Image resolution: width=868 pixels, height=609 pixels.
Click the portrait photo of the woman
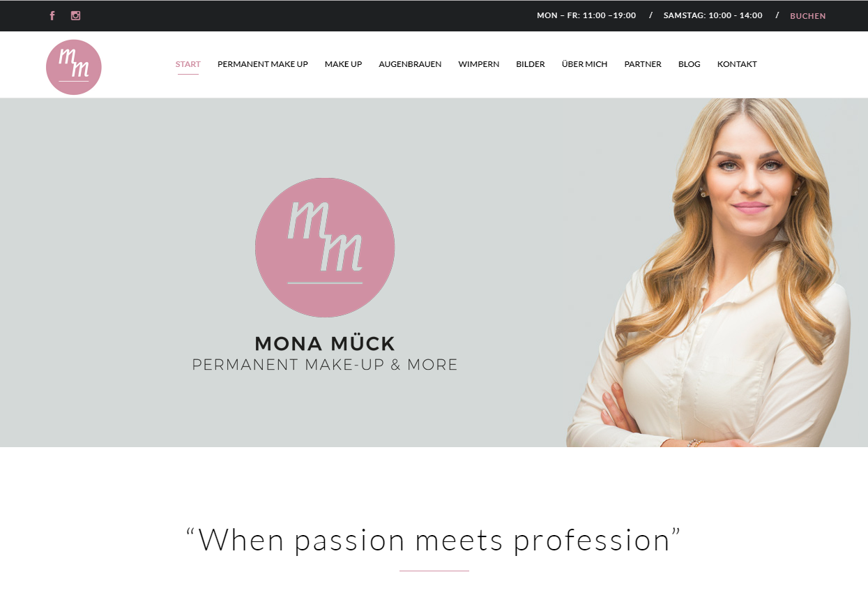(711, 272)
